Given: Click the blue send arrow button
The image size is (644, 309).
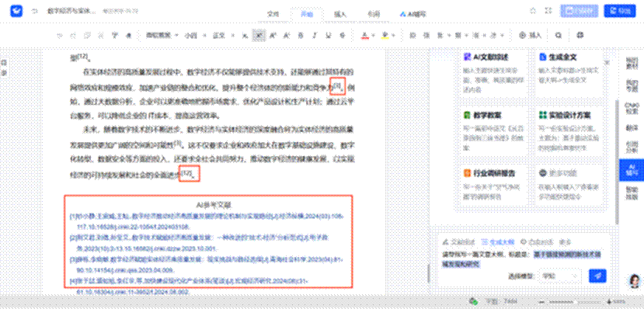Looking at the screenshot, I should (x=597, y=276).
